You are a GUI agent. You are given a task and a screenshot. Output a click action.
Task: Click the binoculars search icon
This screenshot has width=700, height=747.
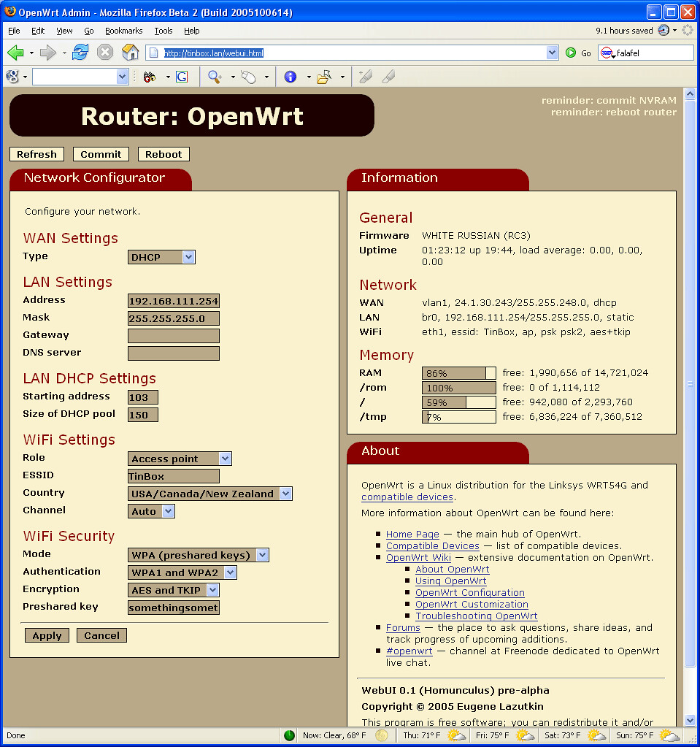tap(150, 77)
